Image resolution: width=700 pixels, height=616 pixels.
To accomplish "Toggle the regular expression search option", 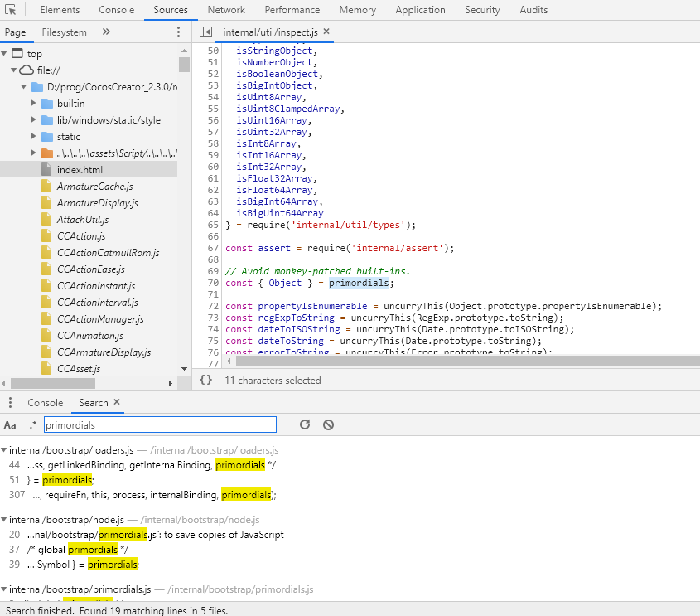I will pyautogui.click(x=33, y=425).
